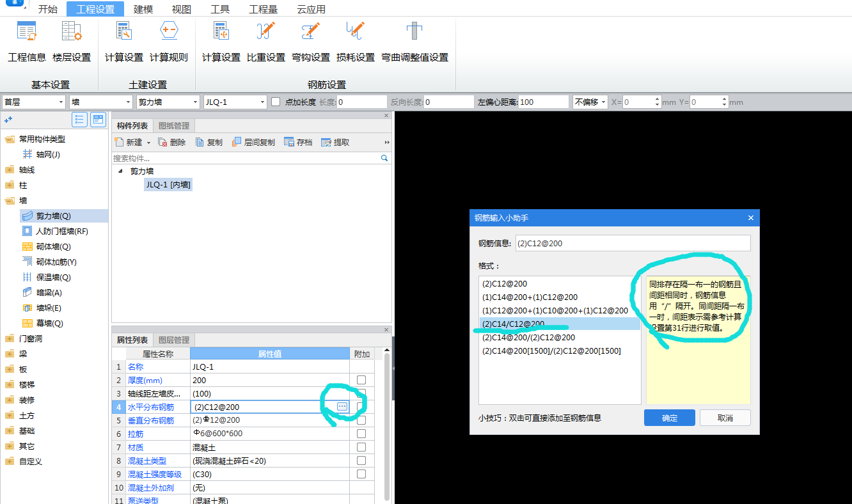Open 新建 dropdown arrow
Image resolution: width=852 pixels, height=504 pixels.
point(149,143)
